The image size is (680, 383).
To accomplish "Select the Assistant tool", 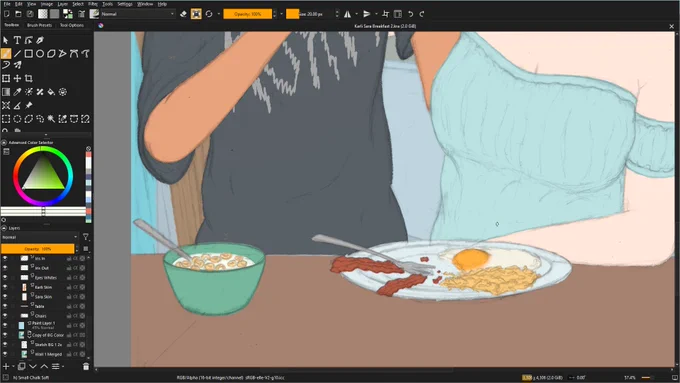I will pyautogui.click(x=6, y=105).
